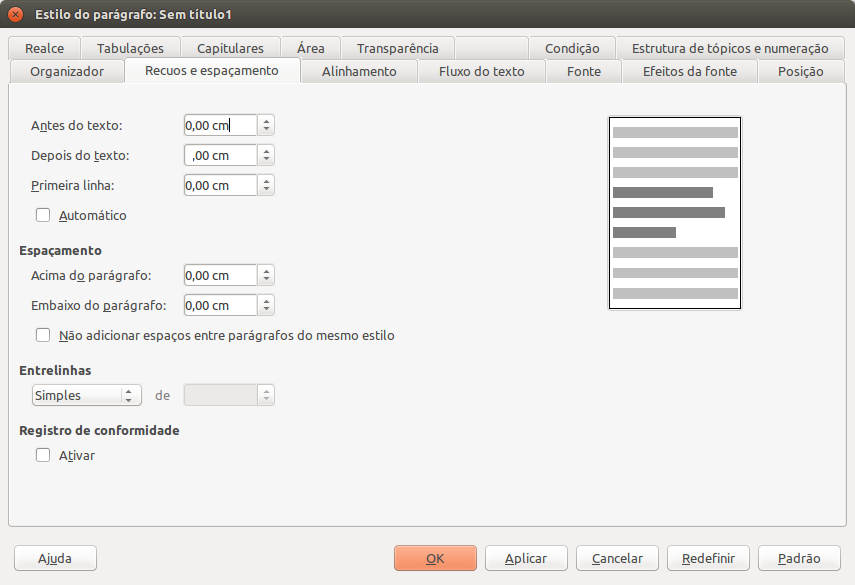This screenshot has height=585, width=855.
Task: Decrease the Primeira linha value
Action: tap(266, 190)
